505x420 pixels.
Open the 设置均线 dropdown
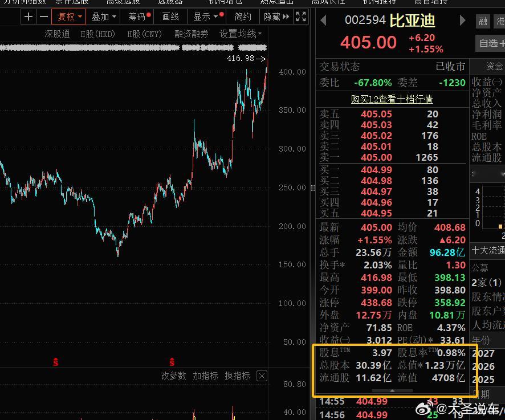(241, 34)
